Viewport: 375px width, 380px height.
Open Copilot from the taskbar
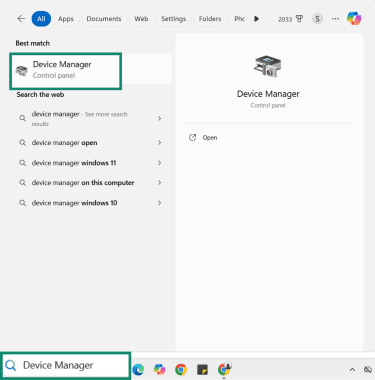pyautogui.click(x=159, y=369)
